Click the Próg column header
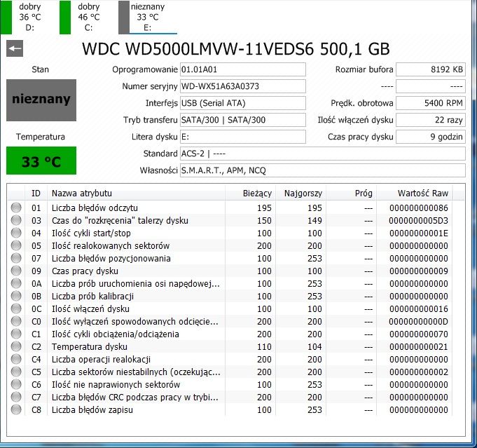 (x=352, y=193)
